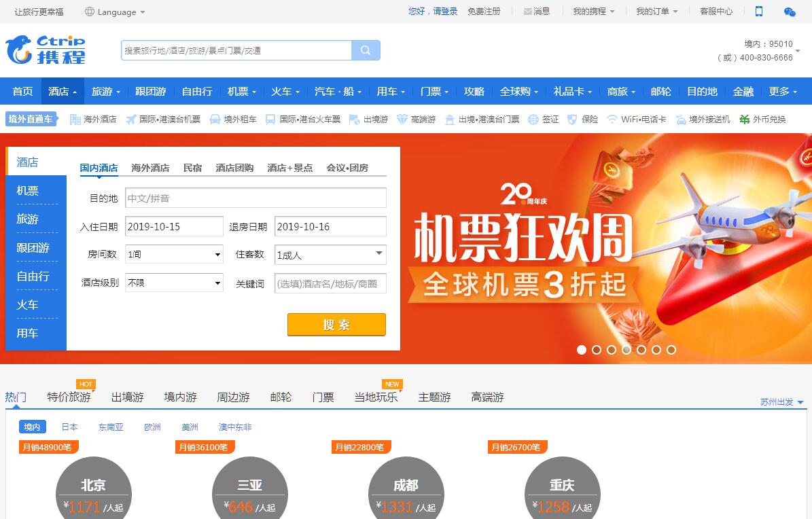The image size is (812, 519).
Task: Open the Language dropdown menu
Action: point(116,12)
